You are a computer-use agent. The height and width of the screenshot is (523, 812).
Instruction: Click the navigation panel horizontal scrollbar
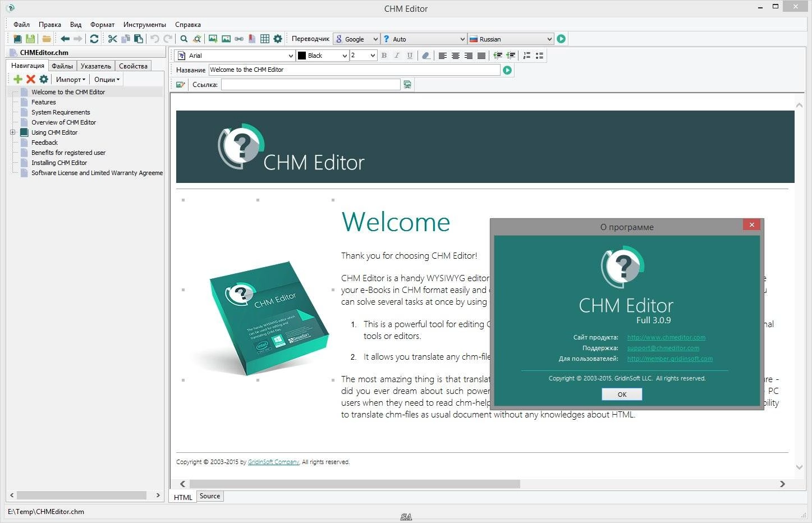click(82, 496)
